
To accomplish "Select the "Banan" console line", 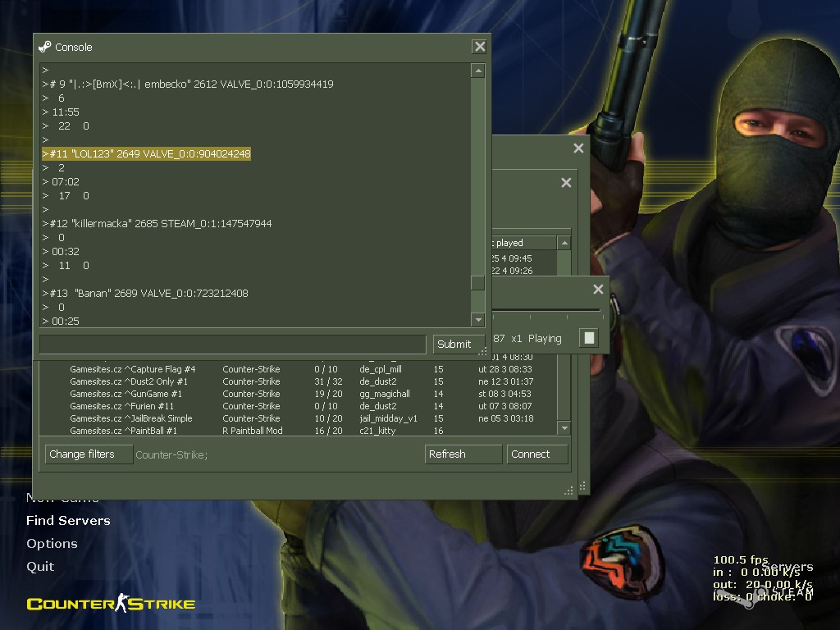I will click(x=145, y=293).
